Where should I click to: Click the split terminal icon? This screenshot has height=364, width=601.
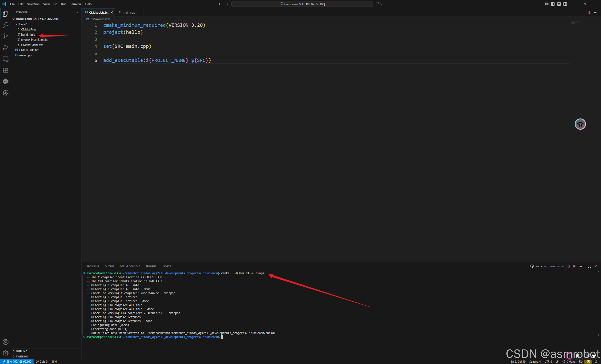[568, 266]
